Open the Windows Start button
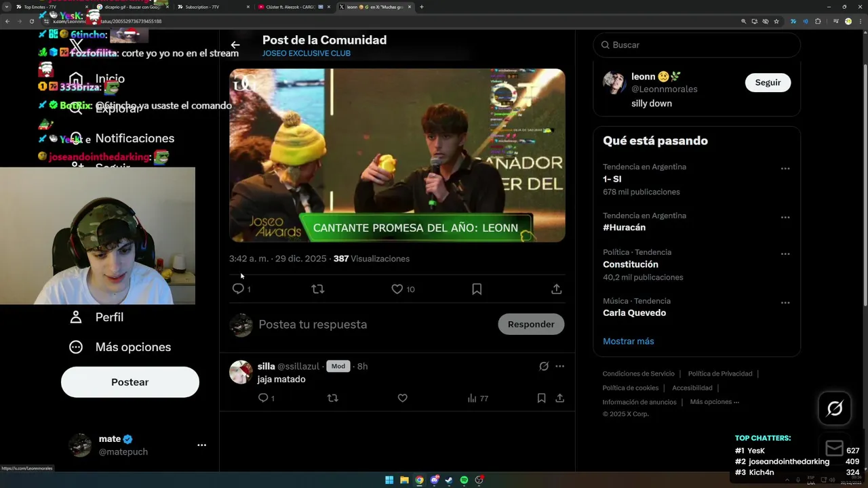 [x=389, y=480]
